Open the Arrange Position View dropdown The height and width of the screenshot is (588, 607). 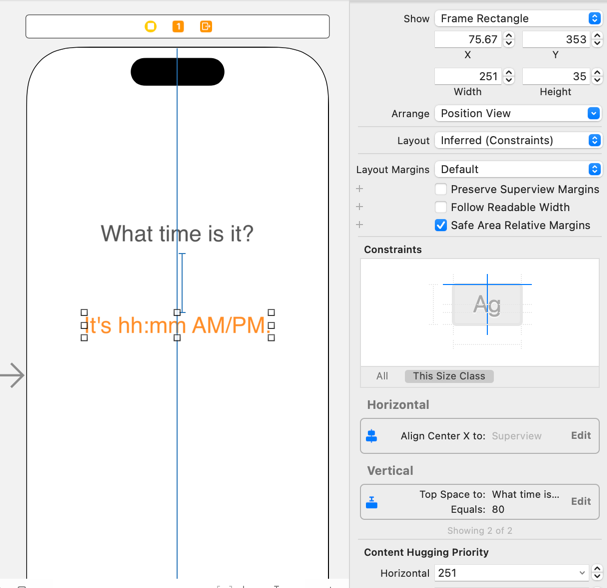[x=518, y=114]
